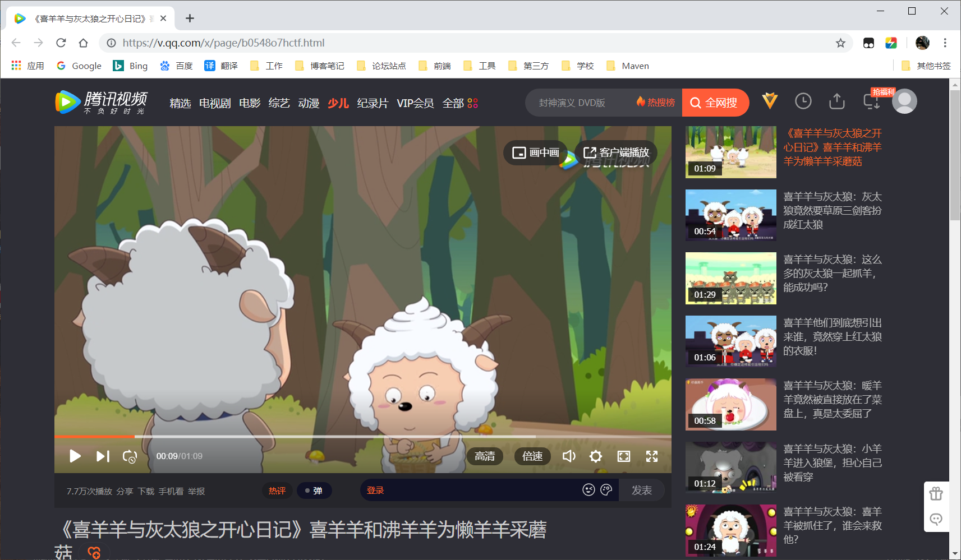Go to browser home page
Viewport: 961px width, 560px height.
tap(83, 43)
